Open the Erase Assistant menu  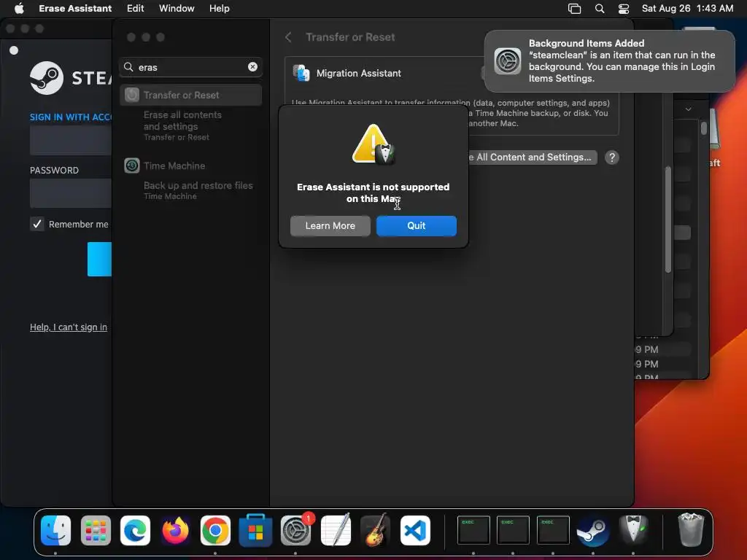75,8
